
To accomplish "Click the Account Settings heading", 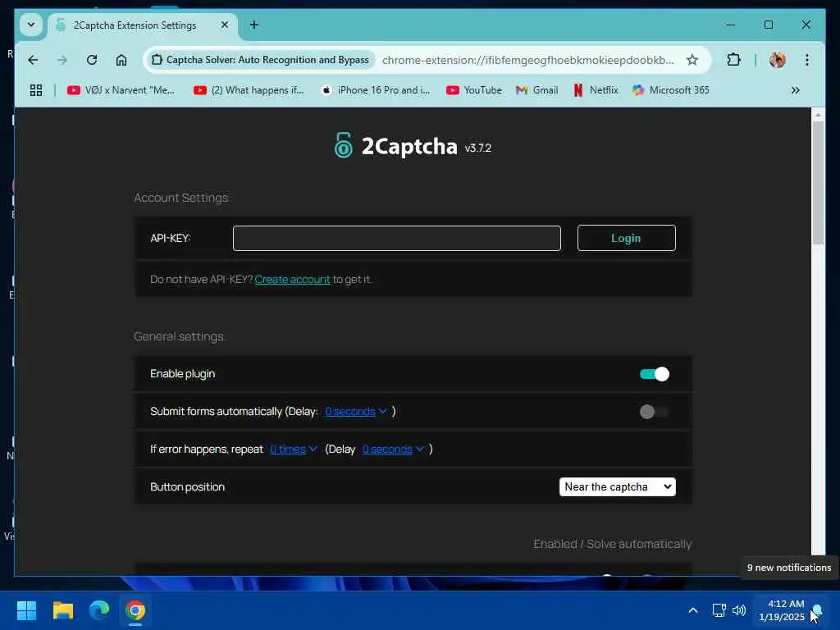I will coord(181,198).
